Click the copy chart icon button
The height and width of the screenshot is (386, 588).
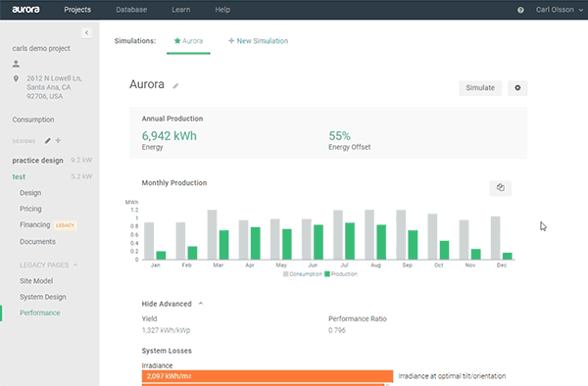(x=500, y=188)
